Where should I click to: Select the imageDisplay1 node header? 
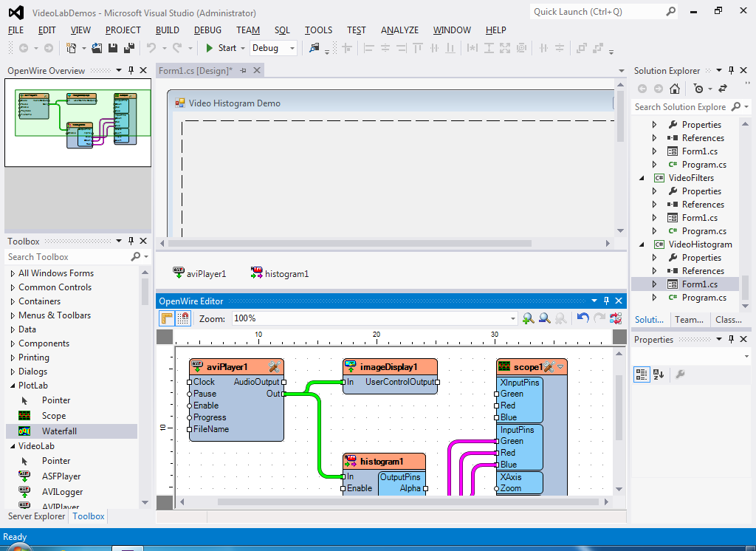[390, 366]
